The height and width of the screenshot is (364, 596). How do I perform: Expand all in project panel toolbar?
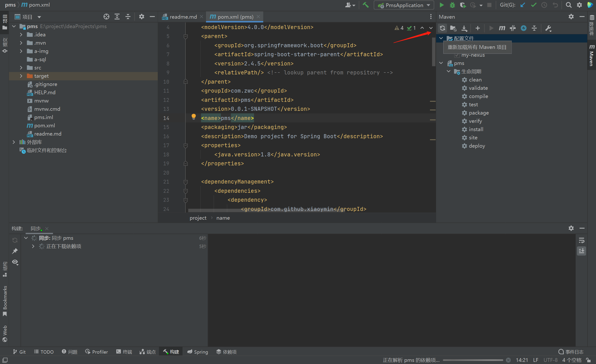point(117,17)
